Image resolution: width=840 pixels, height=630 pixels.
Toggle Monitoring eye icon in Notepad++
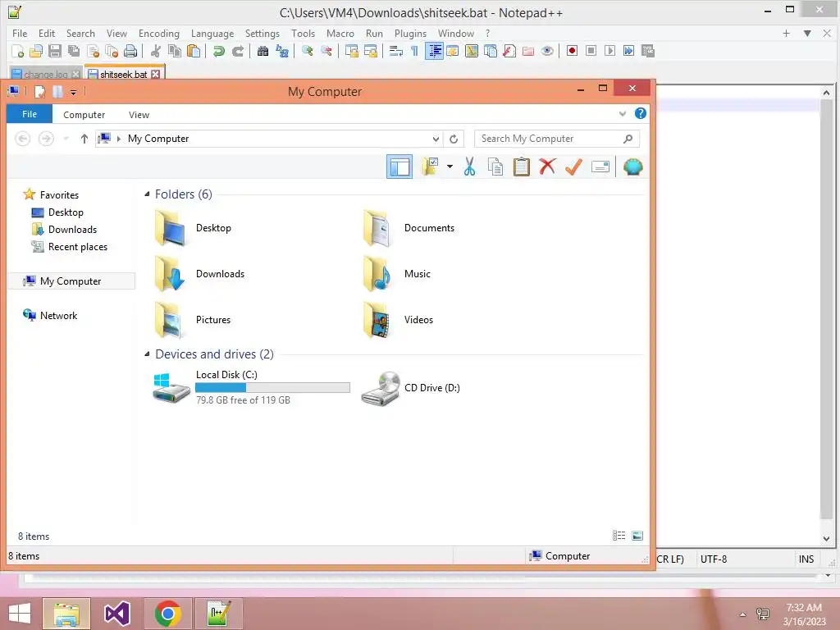coord(547,51)
